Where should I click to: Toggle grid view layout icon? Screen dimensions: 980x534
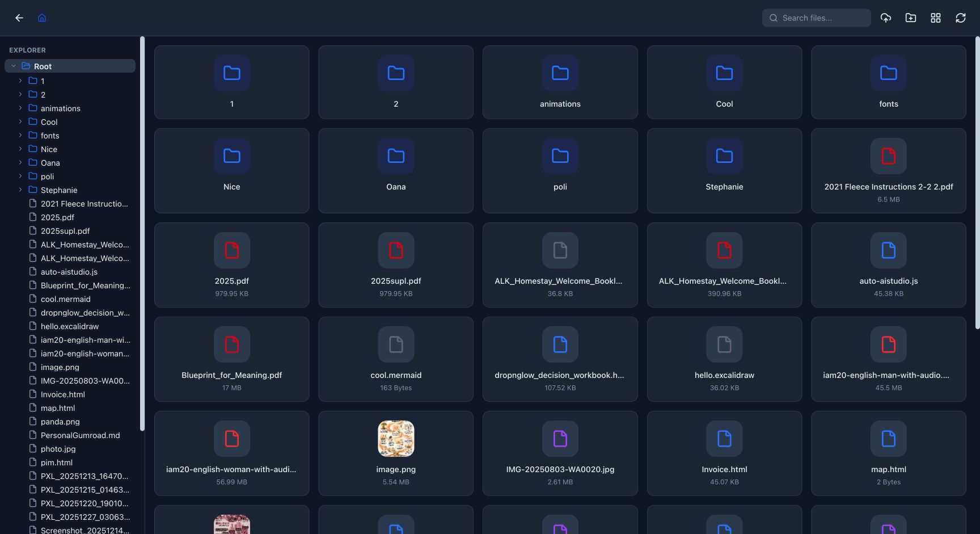(x=936, y=18)
